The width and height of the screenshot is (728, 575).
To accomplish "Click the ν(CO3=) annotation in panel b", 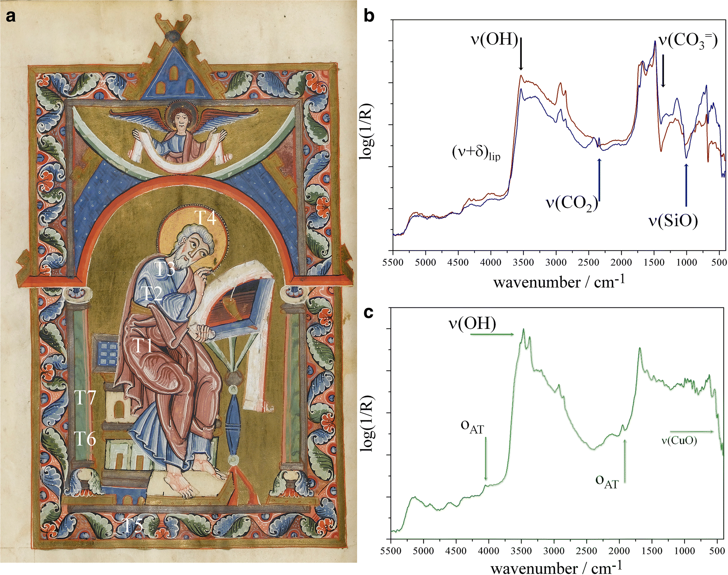I will [x=688, y=40].
